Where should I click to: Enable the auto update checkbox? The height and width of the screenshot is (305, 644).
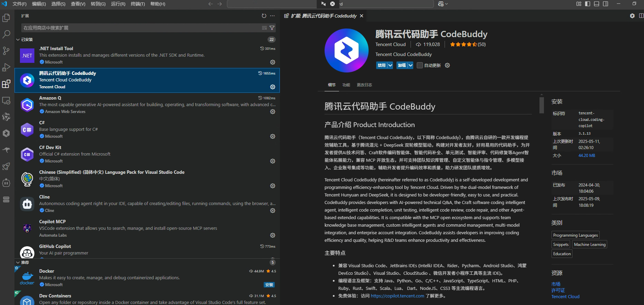click(x=420, y=65)
